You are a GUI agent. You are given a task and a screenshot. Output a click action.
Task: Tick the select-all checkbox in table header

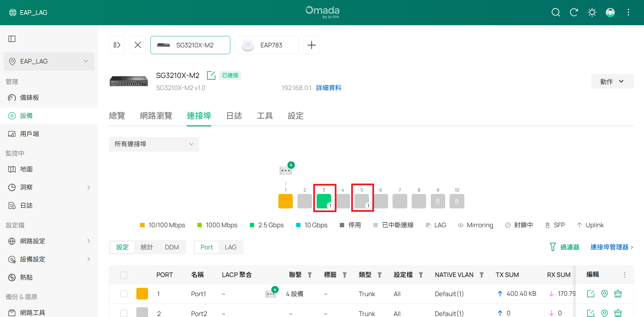124,275
